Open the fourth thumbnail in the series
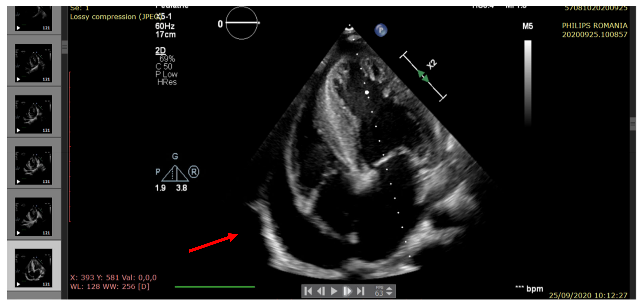The height and width of the screenshot is (306, 644). pyautogui.click(x=34, y=166)
